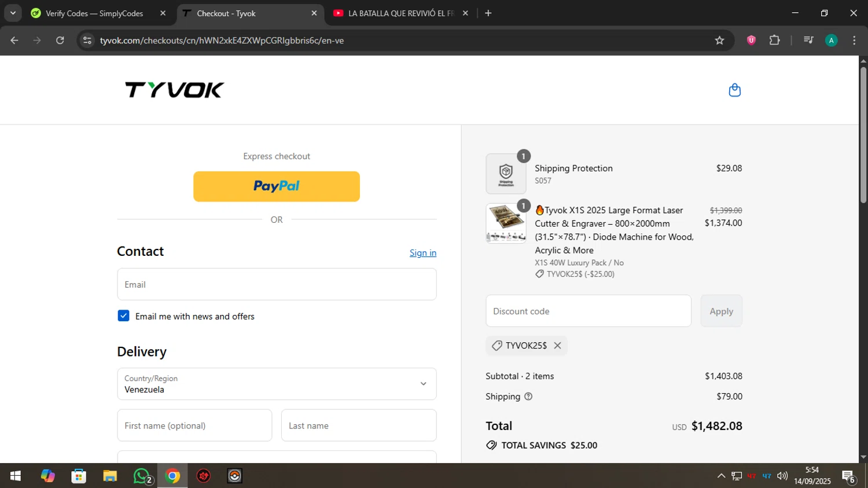Click the X1S 40W Luxury Pack / No variant text

pyautogui.click(x=579, y=263)
